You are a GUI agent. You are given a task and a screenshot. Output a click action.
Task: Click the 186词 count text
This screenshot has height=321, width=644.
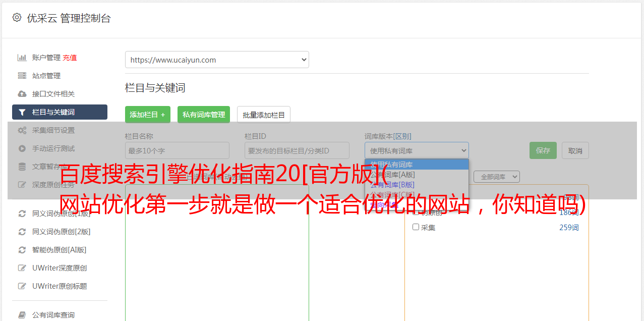pos(569,212)
